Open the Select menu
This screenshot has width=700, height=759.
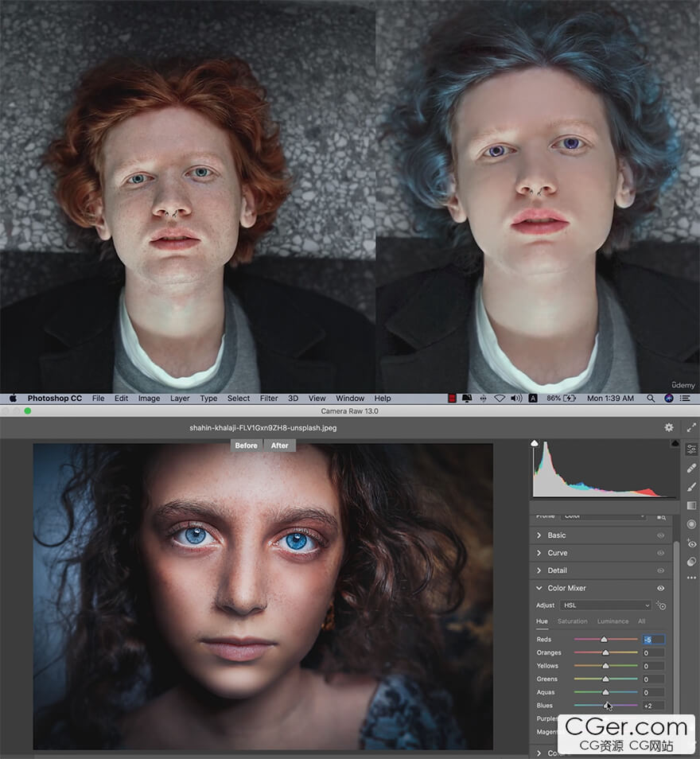coord(239,399)
